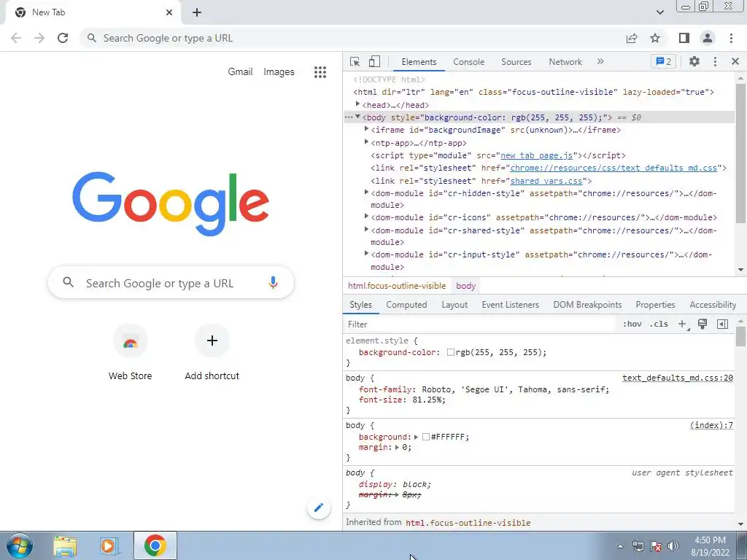Viewport: 747px width, 560px height.
Task: Open the Properties tab
Action: point(655,305)
